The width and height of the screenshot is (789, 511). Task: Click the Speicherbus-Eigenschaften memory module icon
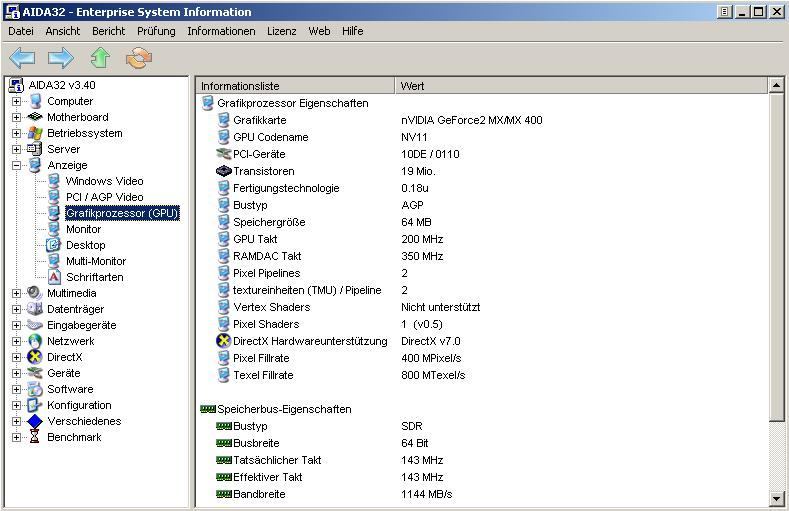pos(208,409)
